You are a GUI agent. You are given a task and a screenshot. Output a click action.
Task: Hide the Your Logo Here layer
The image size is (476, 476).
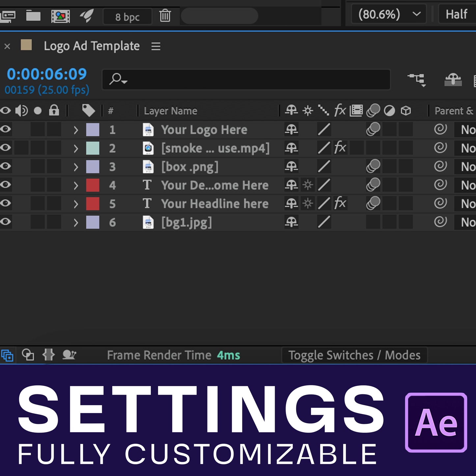(6, 129)
